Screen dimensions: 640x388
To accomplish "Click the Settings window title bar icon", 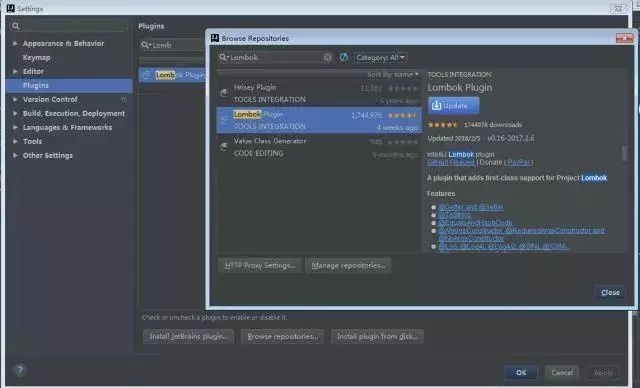I will (11, 8).
